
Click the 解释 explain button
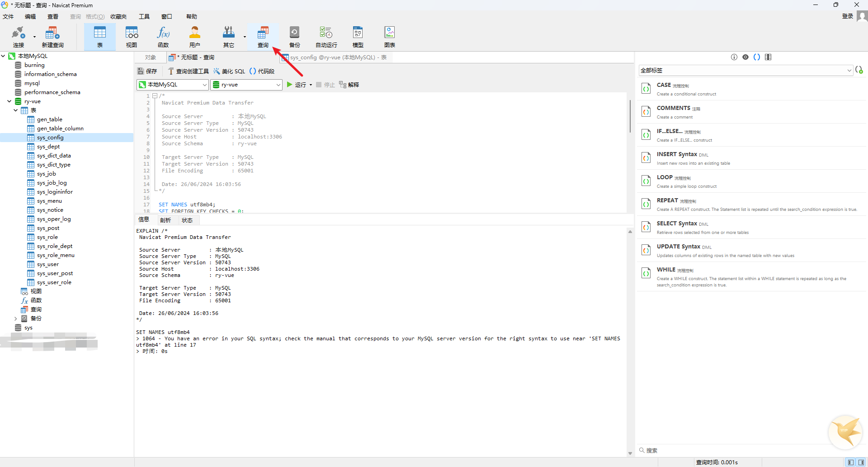(x=349, y=85)
